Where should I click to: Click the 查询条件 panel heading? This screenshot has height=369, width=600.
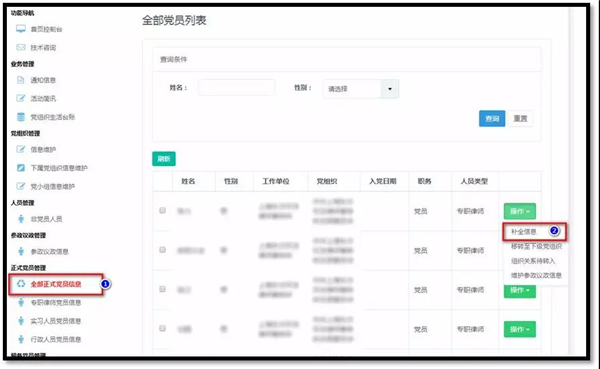pyautogui.click(x=173, y=59)
